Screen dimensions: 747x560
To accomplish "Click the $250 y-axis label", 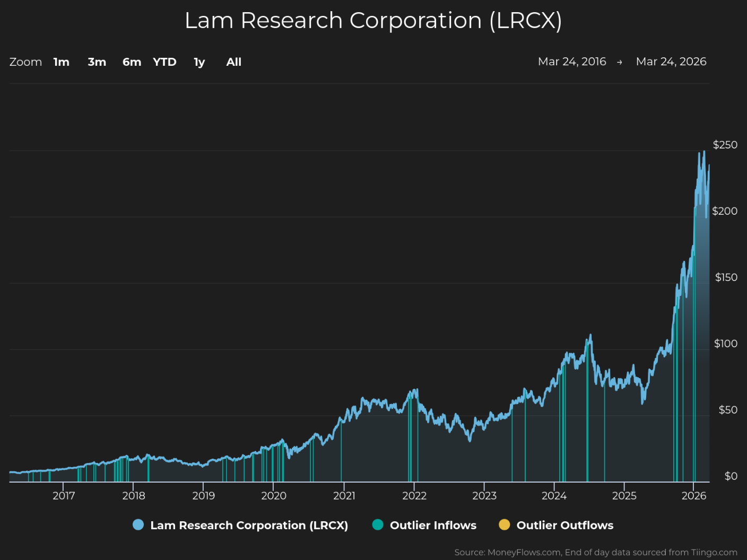I will [x=725, y=145].
